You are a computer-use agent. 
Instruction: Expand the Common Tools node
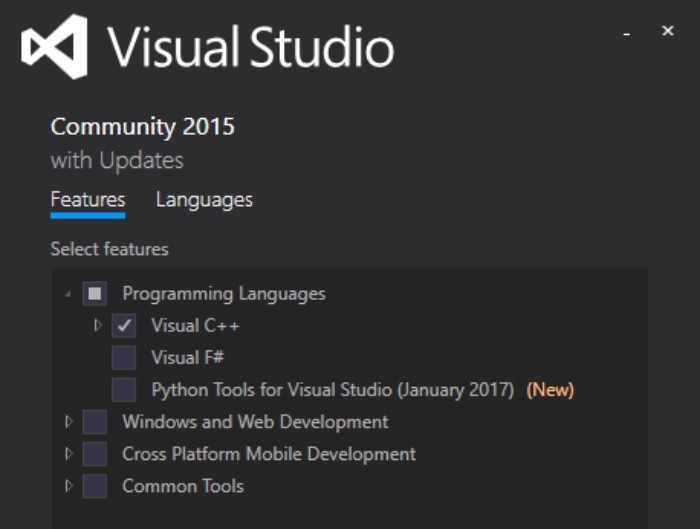[69, 486]
